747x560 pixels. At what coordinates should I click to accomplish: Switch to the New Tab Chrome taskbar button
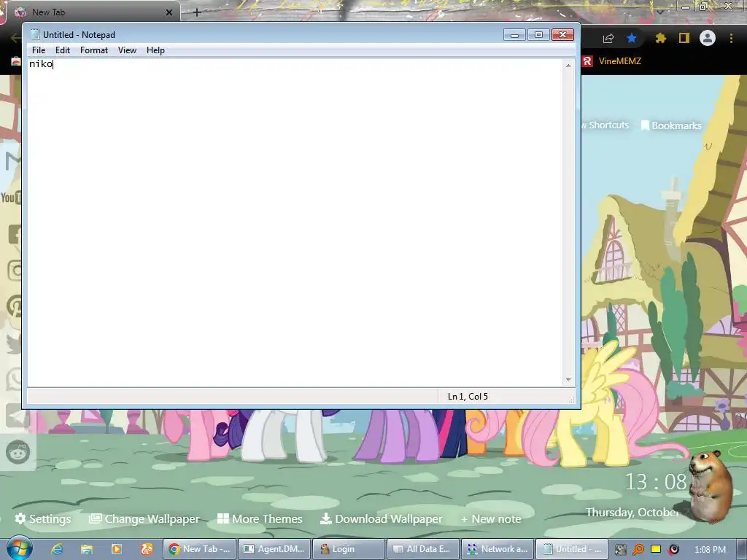pyautogui.click(x=199, y=549)
